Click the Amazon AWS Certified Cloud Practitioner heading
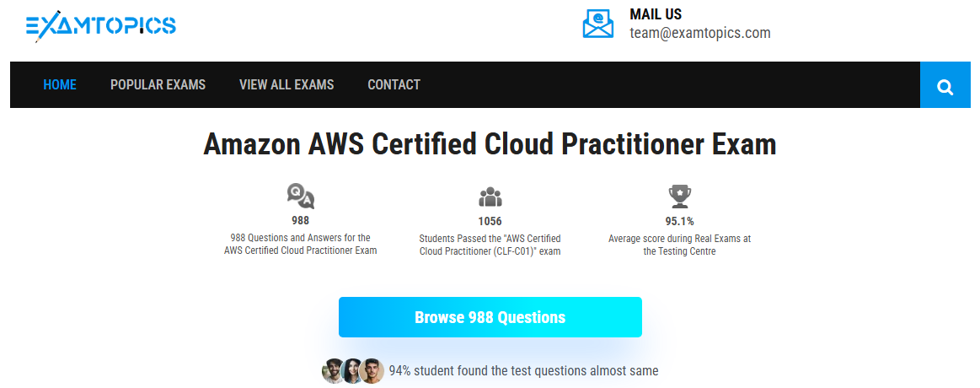This screenshot has height=388, width=980. [490, 144]
